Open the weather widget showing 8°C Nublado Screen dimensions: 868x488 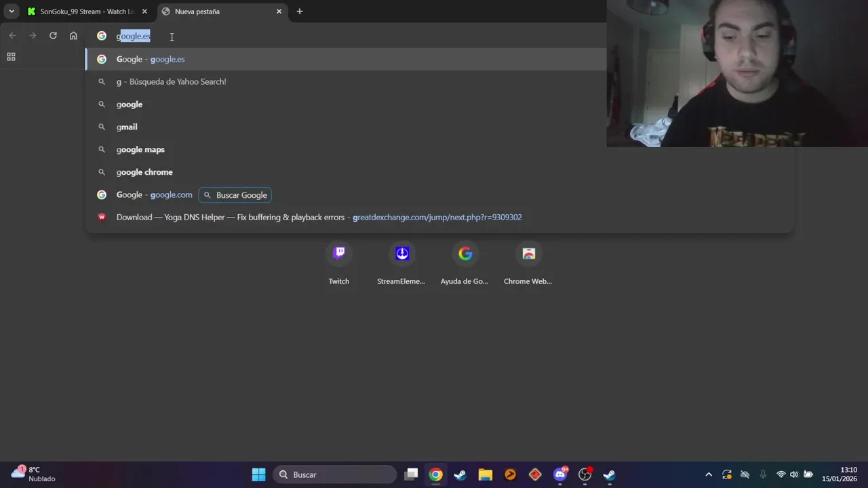pos(34,474)
